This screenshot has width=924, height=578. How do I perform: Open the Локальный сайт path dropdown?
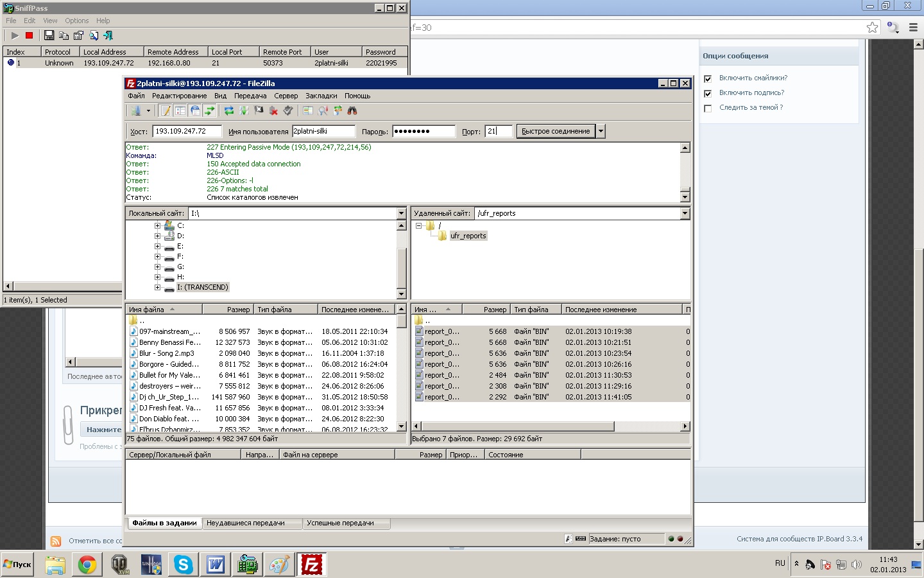[x=402, y=213]
